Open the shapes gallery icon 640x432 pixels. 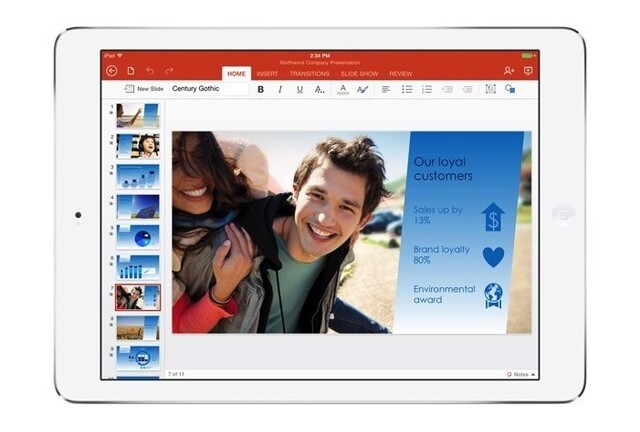(510, 89)
